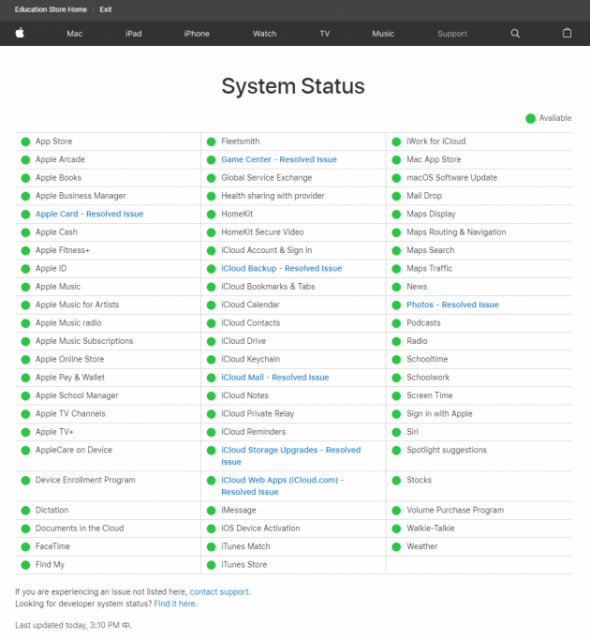Click the status dot beside FaceTime
This screenshot has height=640, width=590.
click(26, 547)
